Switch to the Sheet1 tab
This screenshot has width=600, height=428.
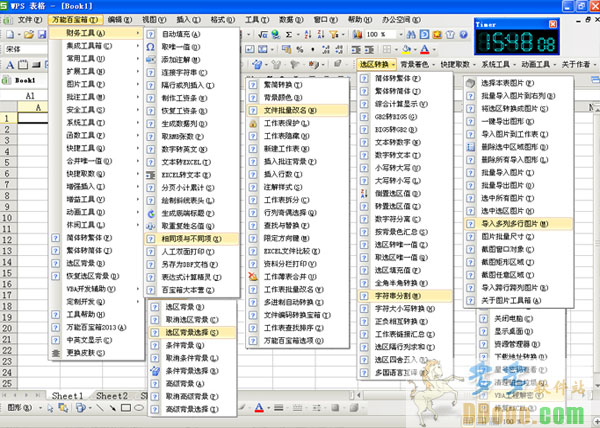coord(67,396)
